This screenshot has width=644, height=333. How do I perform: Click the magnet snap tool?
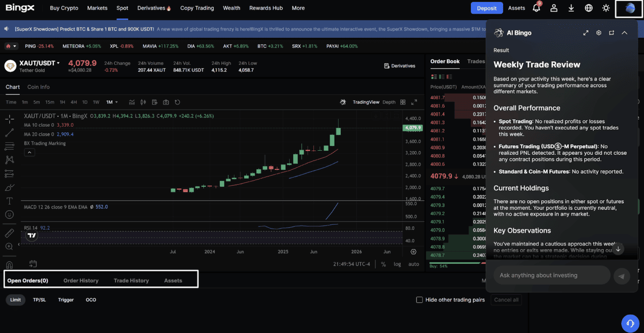pyautogui.click(x=9, y=265)
